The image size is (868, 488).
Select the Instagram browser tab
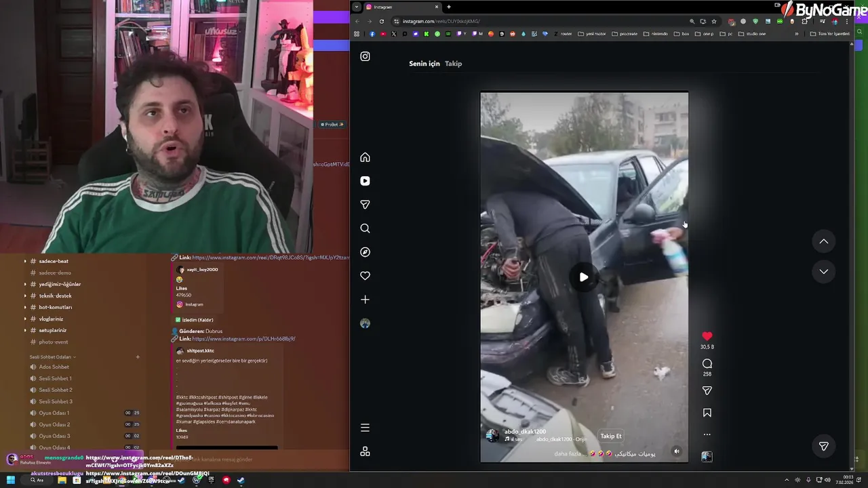[x=402, y=7]
